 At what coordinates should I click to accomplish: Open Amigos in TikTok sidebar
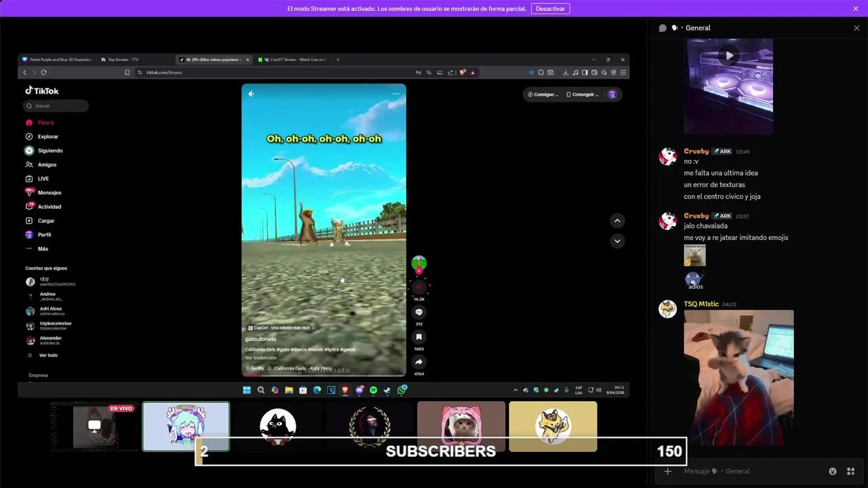[42, 165]
